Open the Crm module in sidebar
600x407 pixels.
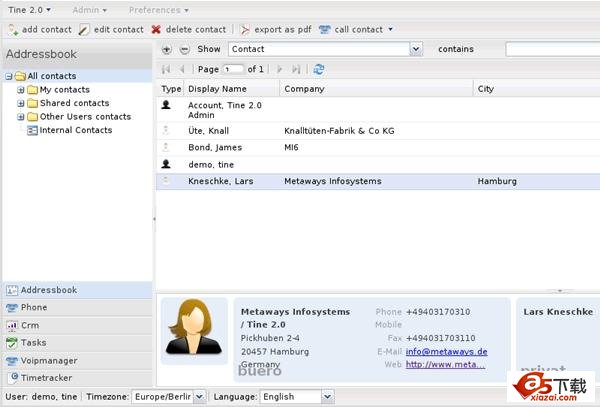click(30, 325)
